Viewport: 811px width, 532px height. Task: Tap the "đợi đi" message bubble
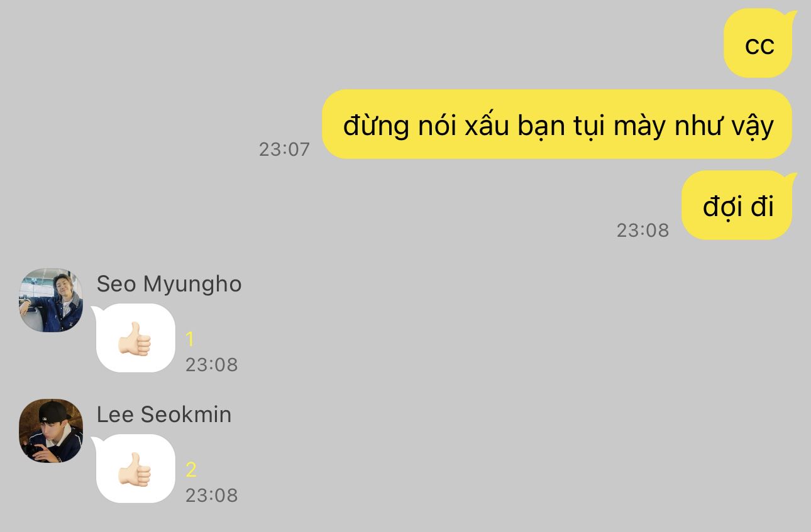pyautogui.click(x=738, y=205)
